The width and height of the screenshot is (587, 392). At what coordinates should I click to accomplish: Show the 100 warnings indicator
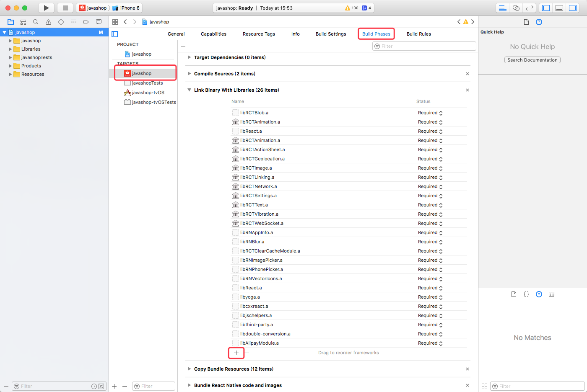click(x=351, y=8)
